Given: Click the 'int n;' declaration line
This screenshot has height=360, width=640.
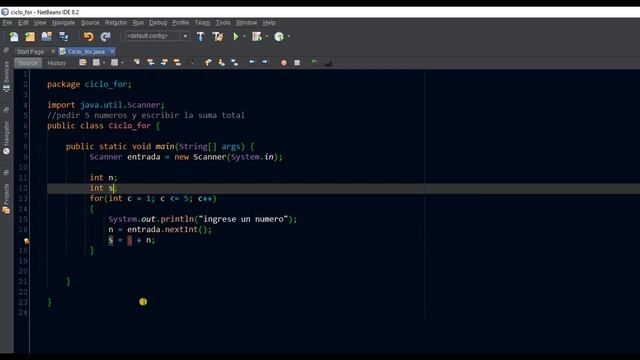Looking at the screenshot, I should coord(103,178).
